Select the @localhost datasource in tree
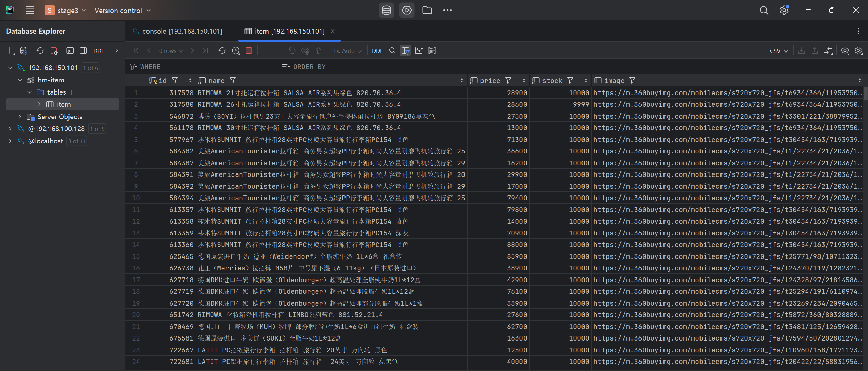This screenshot has height=371, width=868. coord(46,141)
